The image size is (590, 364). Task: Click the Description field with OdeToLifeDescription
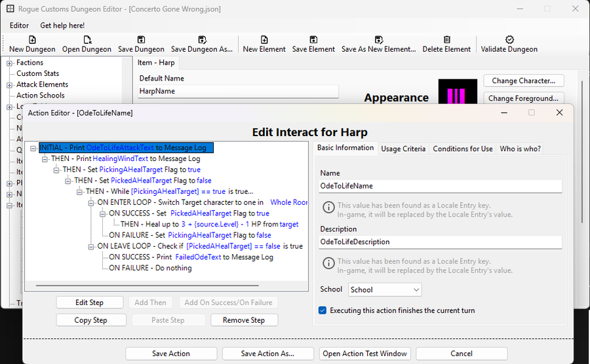[x=441, y=242]
